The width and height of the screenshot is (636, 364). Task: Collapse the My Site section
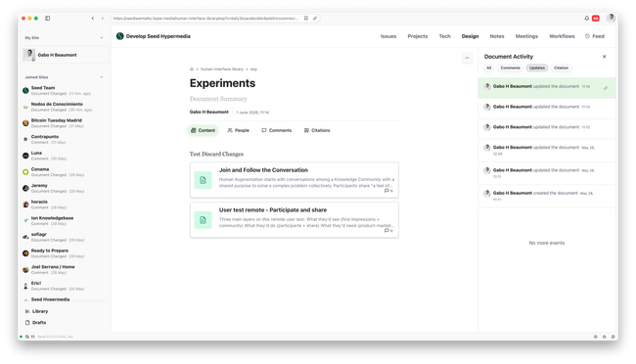(x=102, y=38)
